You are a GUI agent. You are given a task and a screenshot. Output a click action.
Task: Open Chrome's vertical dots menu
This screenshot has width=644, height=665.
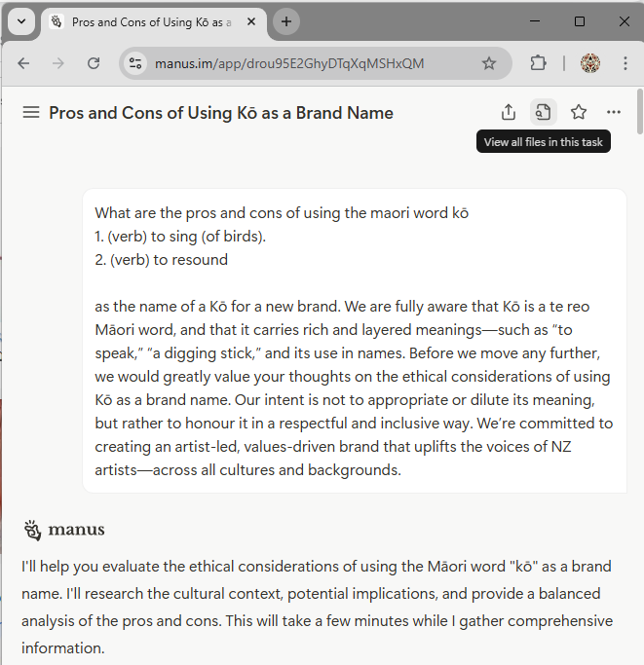coord(625,63)
